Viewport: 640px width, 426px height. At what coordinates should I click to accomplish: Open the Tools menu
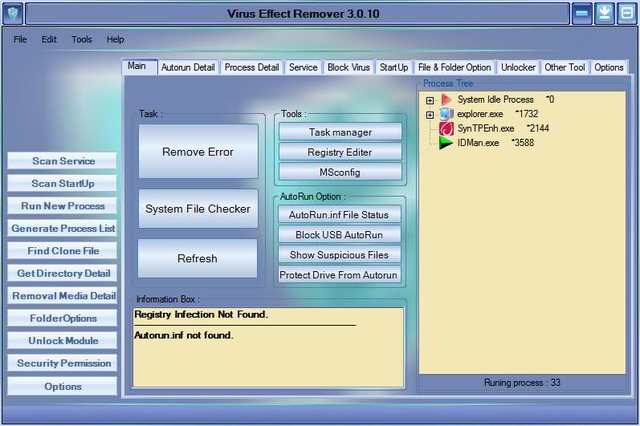pos(82,40)
